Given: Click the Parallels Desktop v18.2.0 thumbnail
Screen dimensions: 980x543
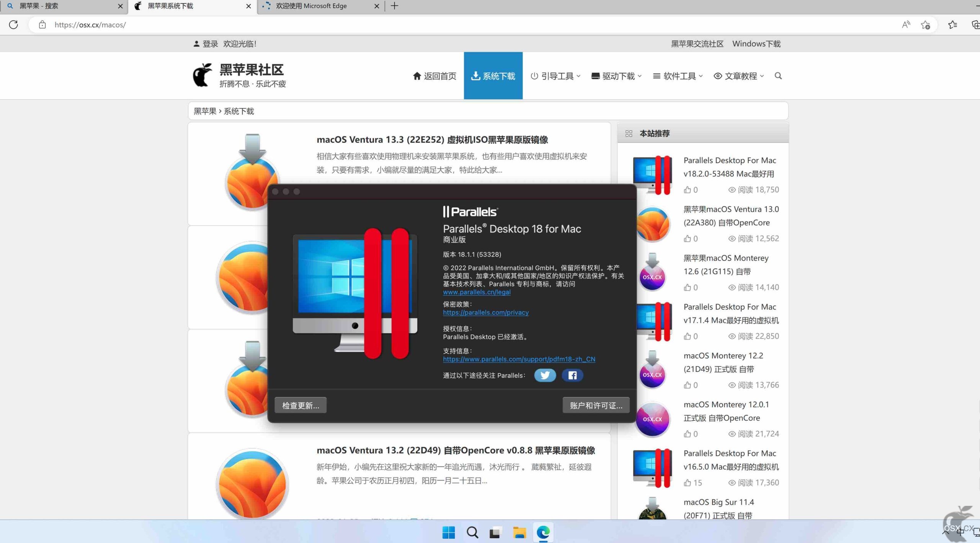Looking at the screenshot, I should pyautogui.click(x=652, y=175).
